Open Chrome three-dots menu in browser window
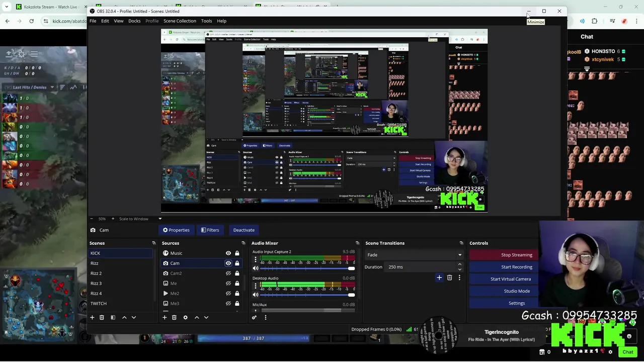The height and width of the screenshot is (362, 644). pos(637,21)
